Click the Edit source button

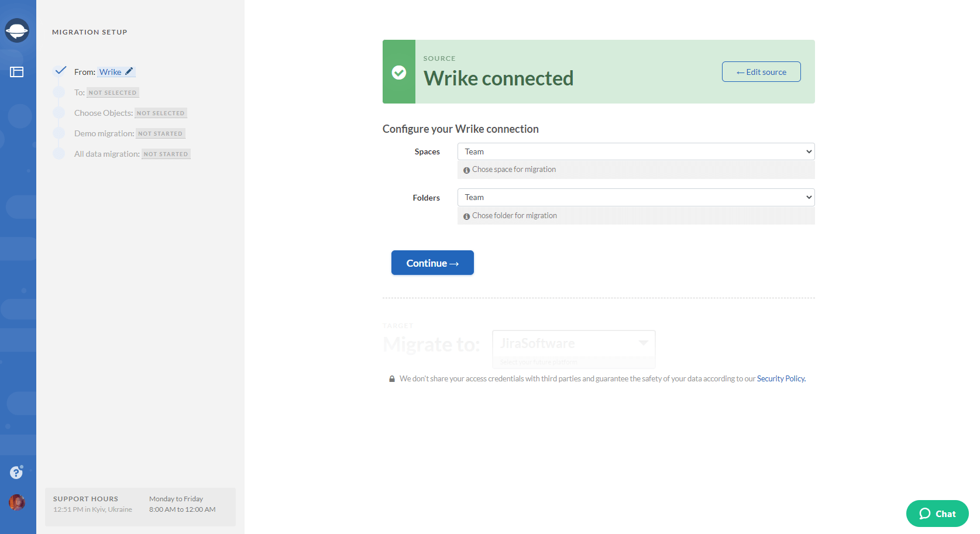coord(761,72)
